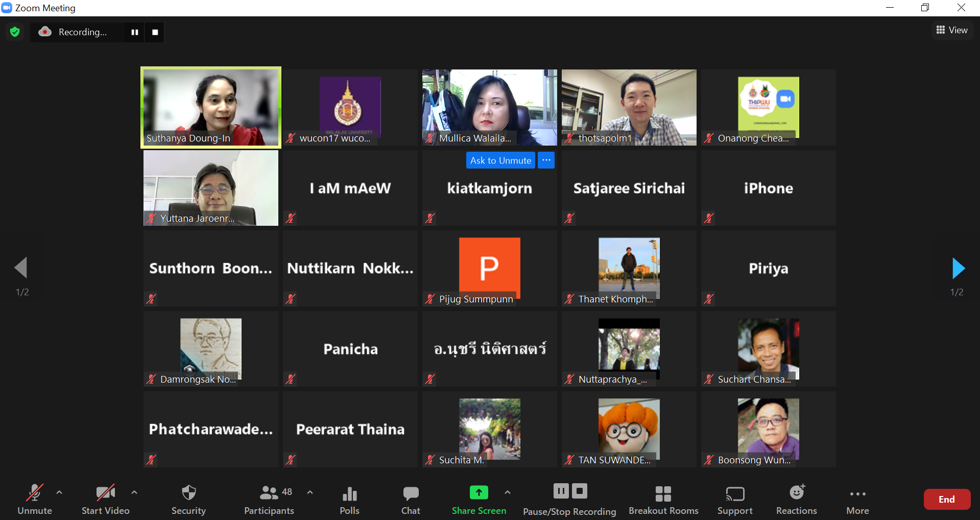Open the Reactions picker
Image resolution: width=980 pixels, height=520 pixels.
point(797,500)
